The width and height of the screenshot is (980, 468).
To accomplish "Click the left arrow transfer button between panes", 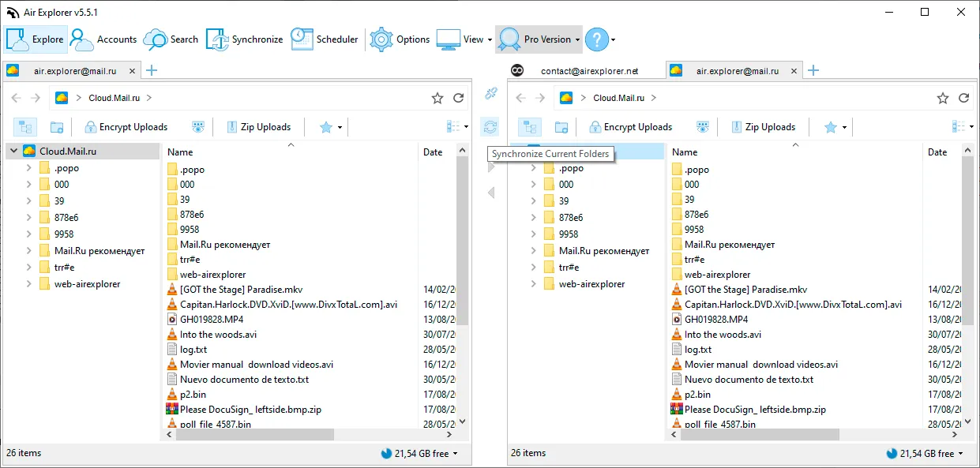I will click(x=490, y=193).
